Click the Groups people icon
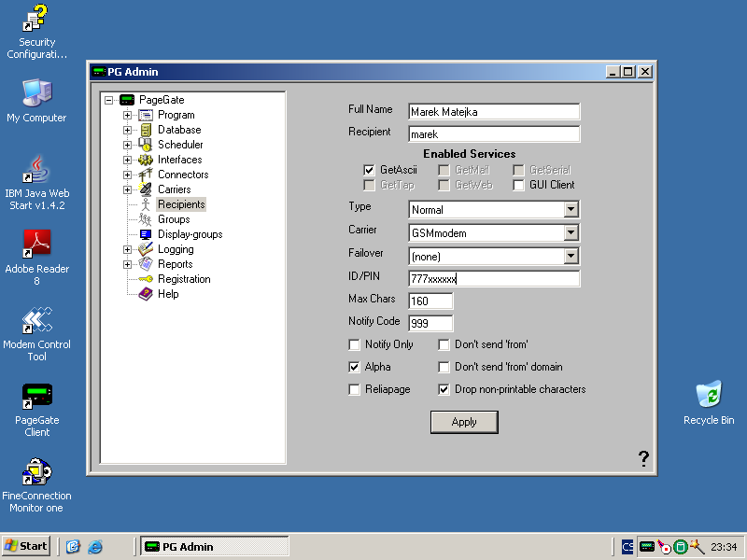The width and height of the screenshot is (747, 560). [146, 219]
